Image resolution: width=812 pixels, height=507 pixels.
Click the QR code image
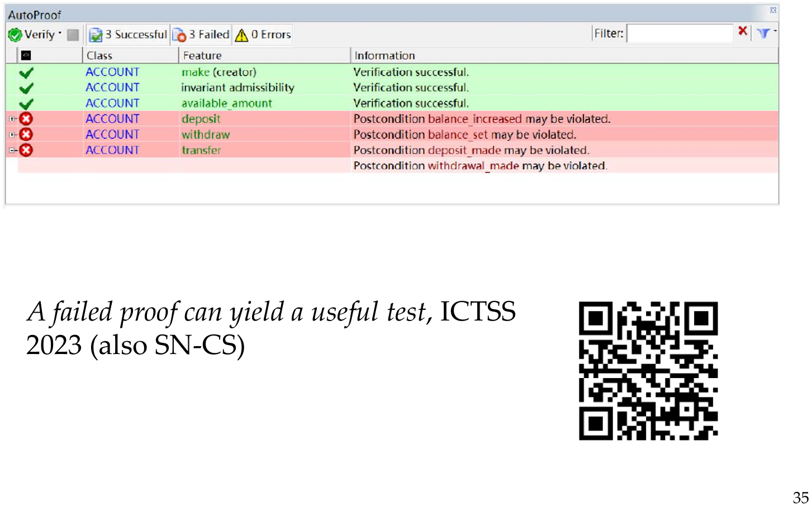click(x=648, y=371)
